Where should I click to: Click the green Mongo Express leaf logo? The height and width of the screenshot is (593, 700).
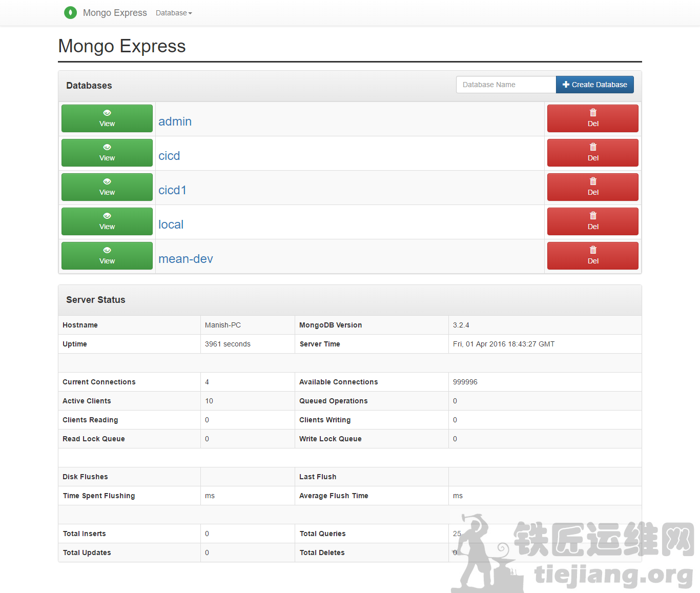click(x=70, y=13)
